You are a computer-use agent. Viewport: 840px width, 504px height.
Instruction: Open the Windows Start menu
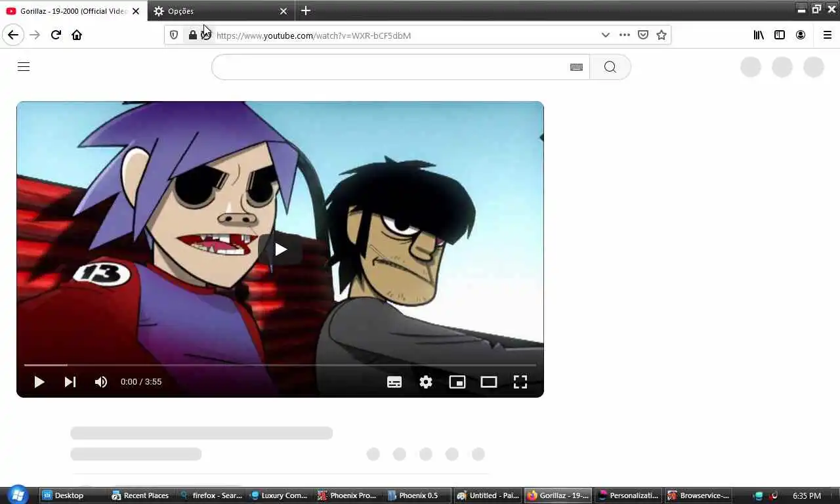point(17,495)
